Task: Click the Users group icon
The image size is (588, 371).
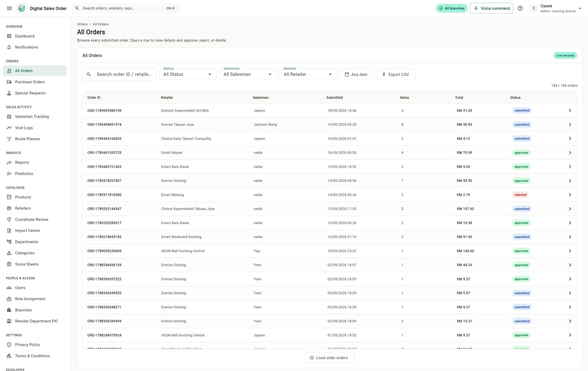Action: [9, 288]
